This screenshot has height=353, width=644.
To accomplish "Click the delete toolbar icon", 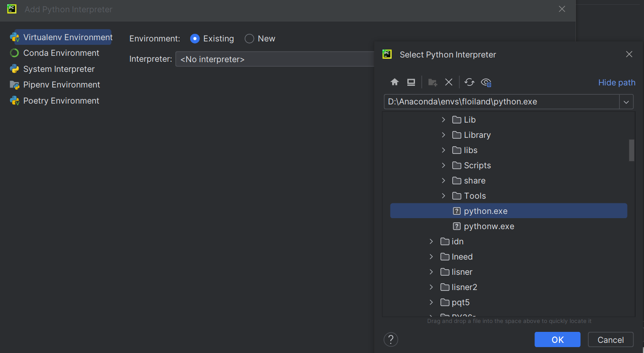I will 449,82.
